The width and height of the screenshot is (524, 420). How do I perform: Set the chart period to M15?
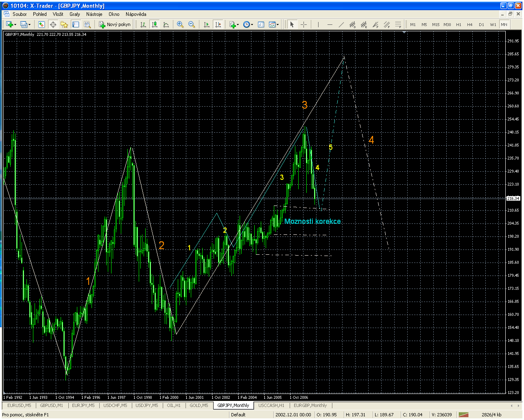[436, 24]
